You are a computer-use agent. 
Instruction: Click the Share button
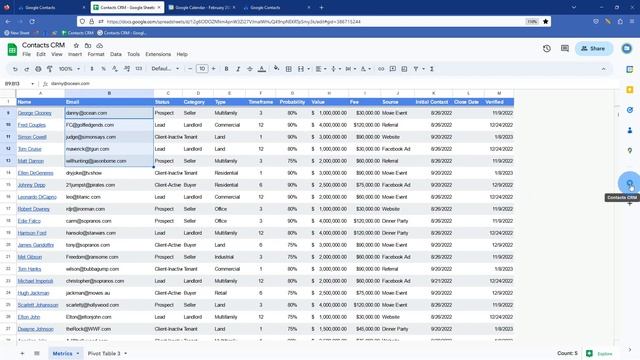click(594, 49)
